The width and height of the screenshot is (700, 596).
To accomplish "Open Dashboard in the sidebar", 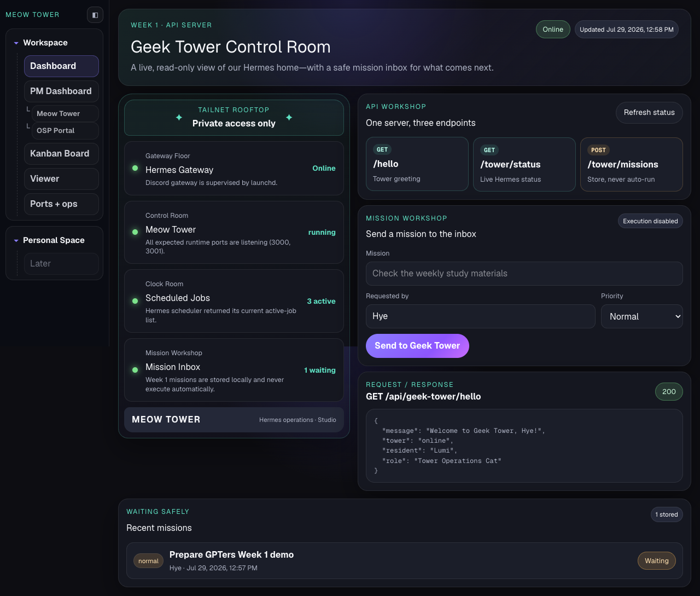I will pos(61,66).
